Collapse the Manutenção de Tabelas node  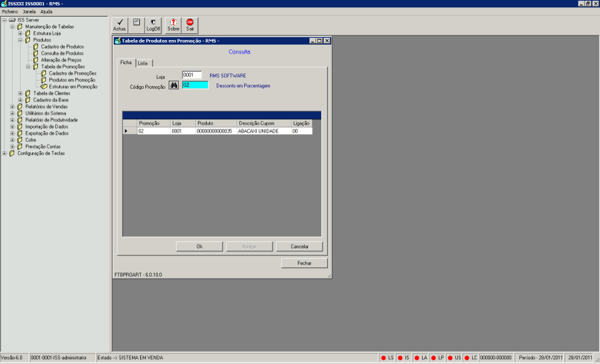12,27
